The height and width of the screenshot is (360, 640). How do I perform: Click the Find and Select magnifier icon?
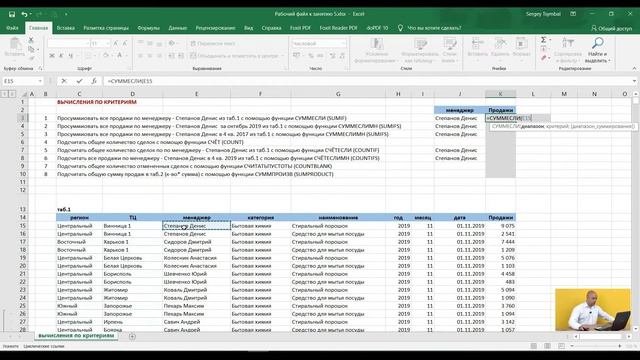(598, 43)
